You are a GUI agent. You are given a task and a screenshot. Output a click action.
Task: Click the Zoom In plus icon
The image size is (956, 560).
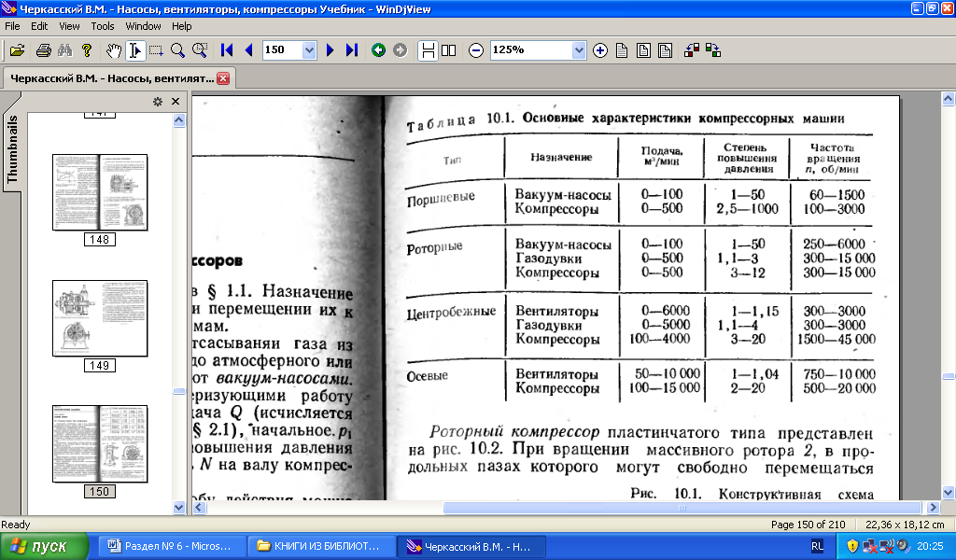pos(600,50)
